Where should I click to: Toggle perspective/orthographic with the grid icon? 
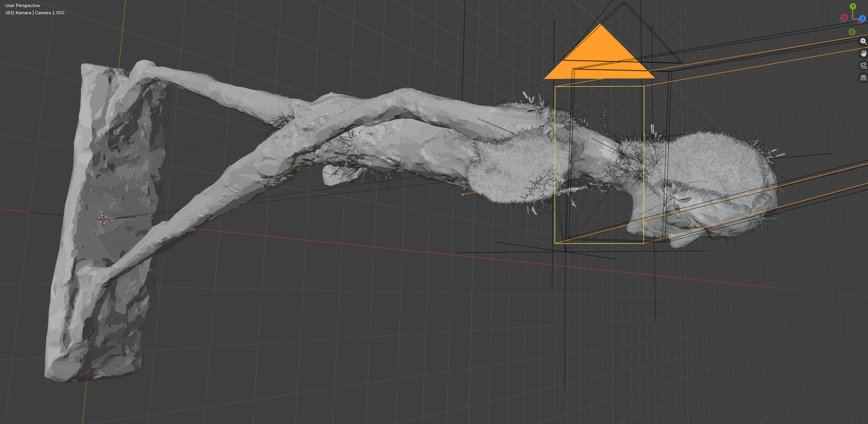click(863, 78)
